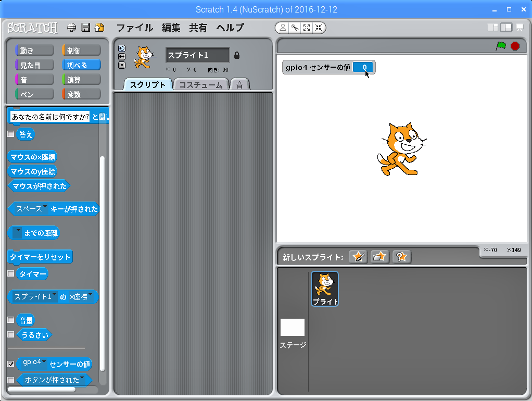Enable the 答え reporter checkbox
Image resolution: width=532 pixels, height=401 pixels.
click(11, 134)
